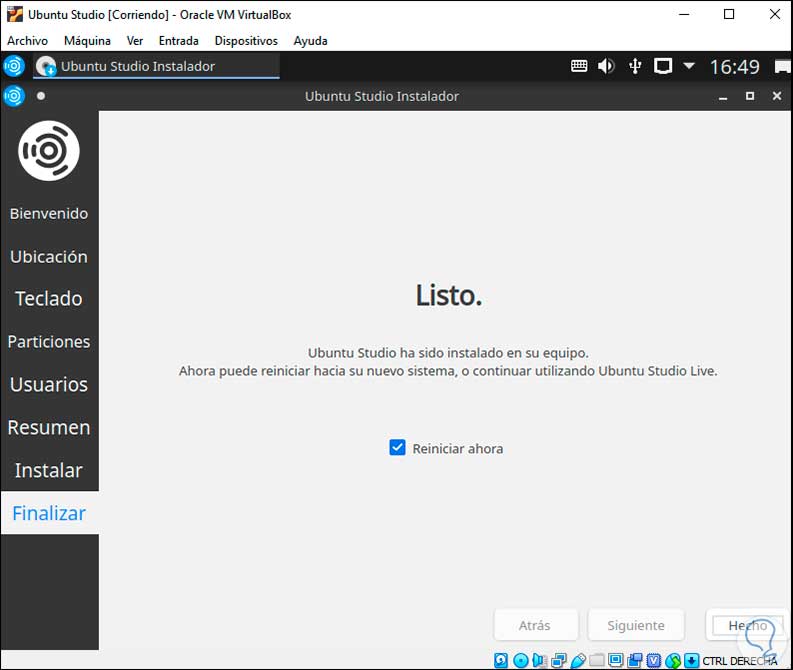Click the keyboard layout tray icon

point(579,66)
